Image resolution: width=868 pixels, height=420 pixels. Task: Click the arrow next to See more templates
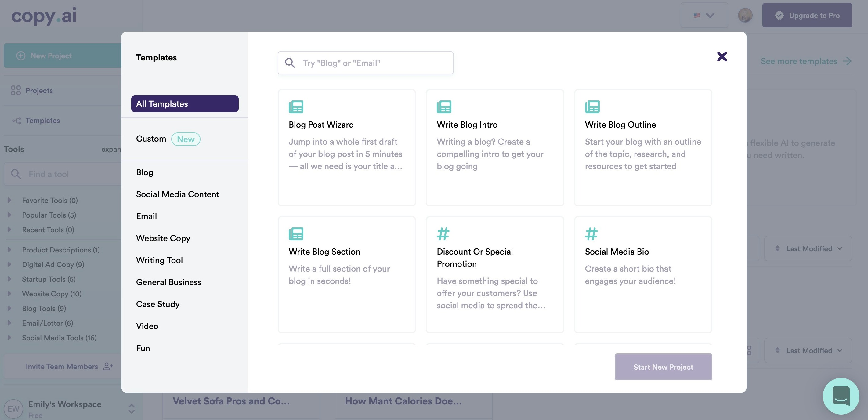tap(847, 61)
